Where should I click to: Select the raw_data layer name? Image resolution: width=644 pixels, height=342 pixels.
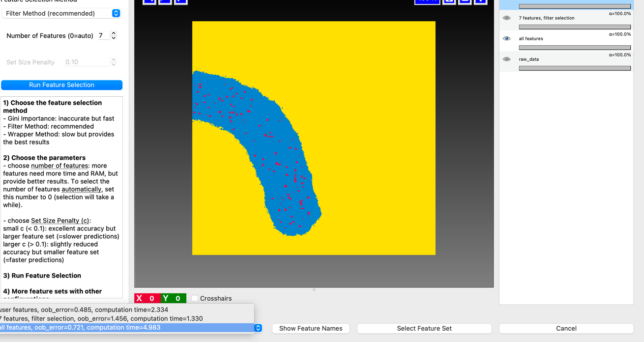[529, 59]
